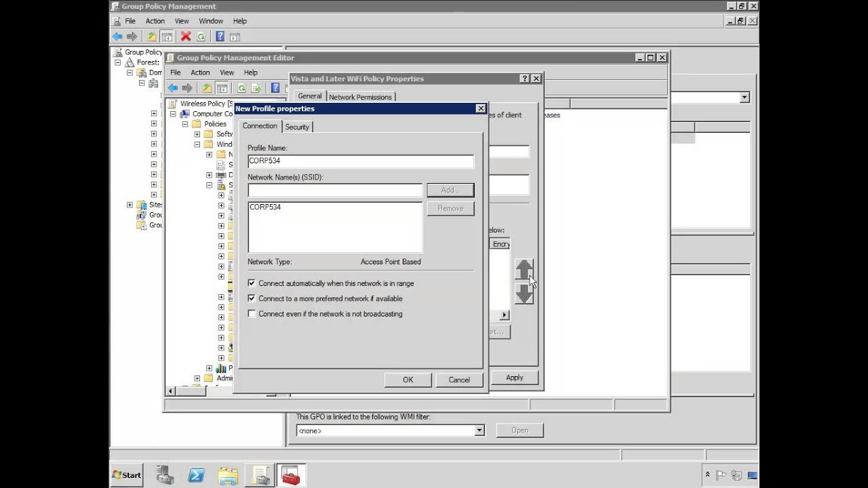Click network icon in system tray
Image resolution: width=868 pixels, height=488 pixels.
(x=736, y=475)
